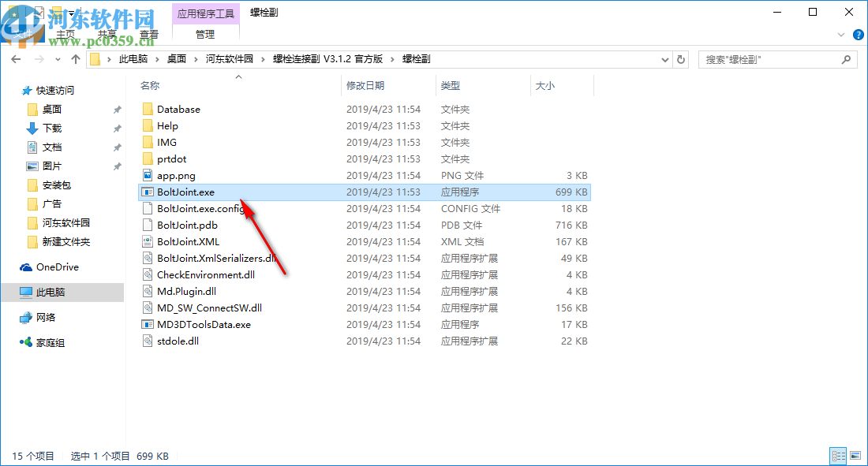
Task: Open 安装包 folder in navigation pane
Action: click(57, 185)
